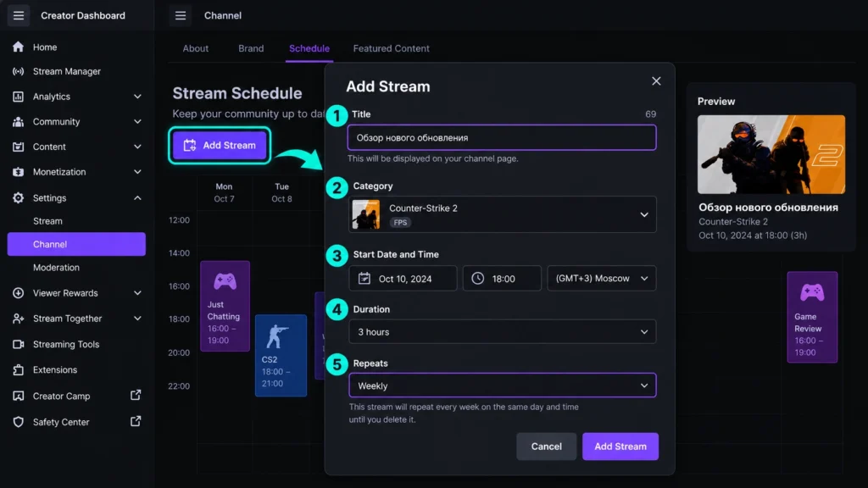The image size is (868, 488).
Task: Click the Oct 10, 2024 date field
Action: pos(403,278)
